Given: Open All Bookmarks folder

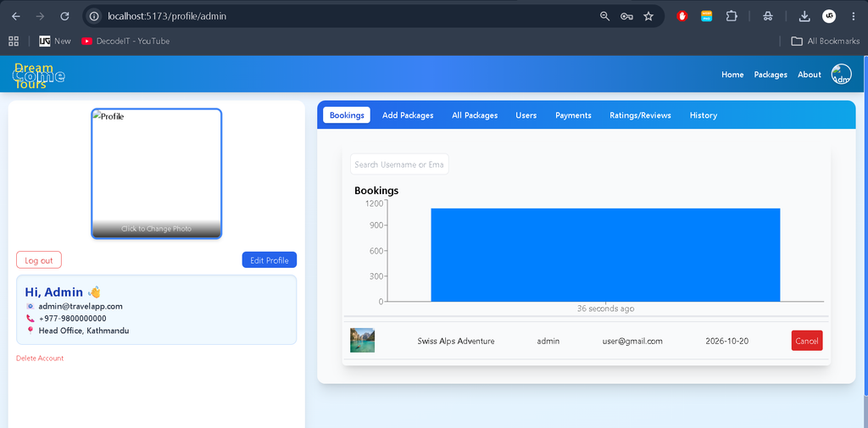Looking at the screenshot, I should coord(826,41).
